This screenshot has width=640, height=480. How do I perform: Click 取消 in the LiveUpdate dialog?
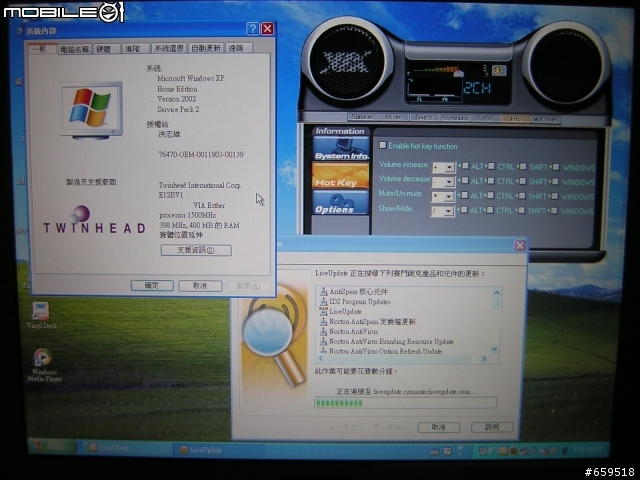click(x=439, y=427)
